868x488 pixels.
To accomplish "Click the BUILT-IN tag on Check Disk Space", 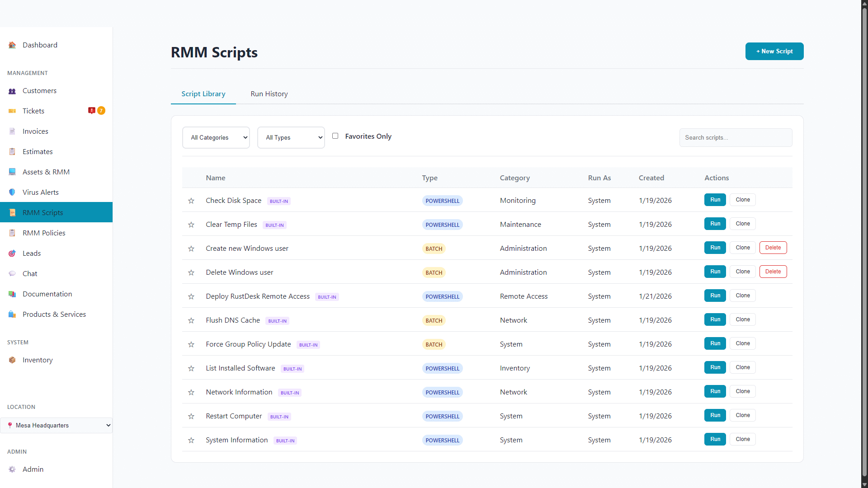I will (279, 201).
